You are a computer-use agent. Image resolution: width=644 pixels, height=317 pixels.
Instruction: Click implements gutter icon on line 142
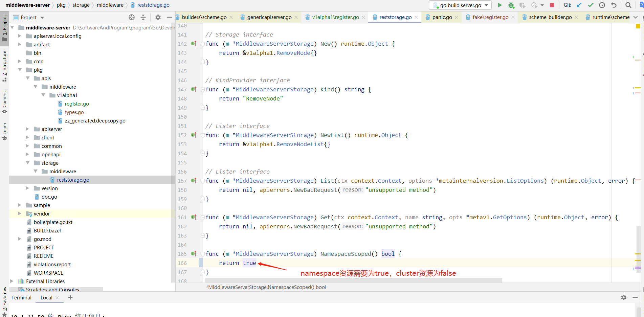(x=194, y=44)
